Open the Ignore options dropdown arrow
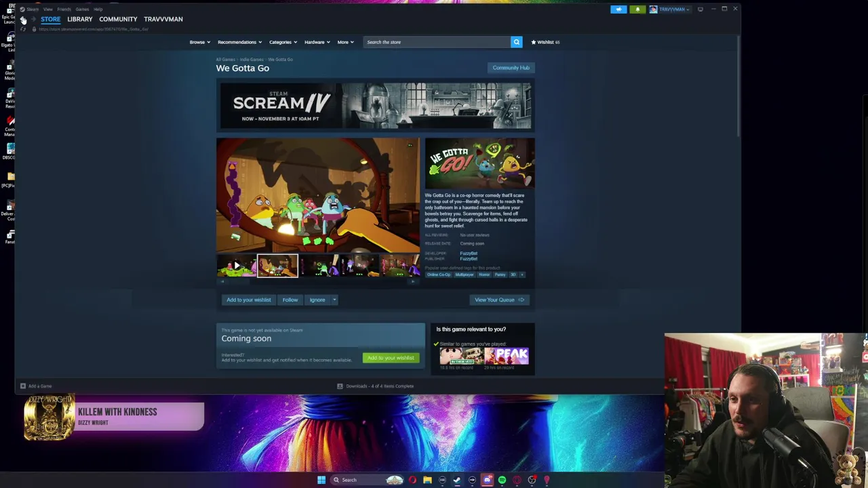868x488 pixels. tap(334, 300)
